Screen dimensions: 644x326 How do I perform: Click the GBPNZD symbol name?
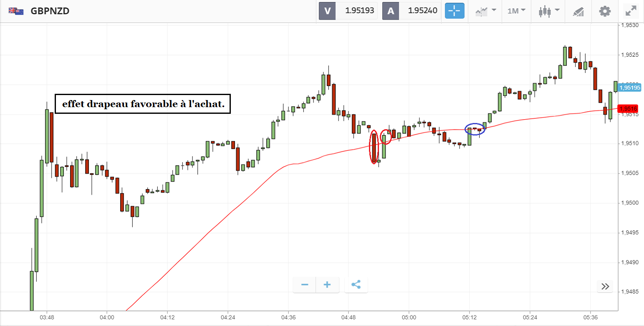coord(50,11)
